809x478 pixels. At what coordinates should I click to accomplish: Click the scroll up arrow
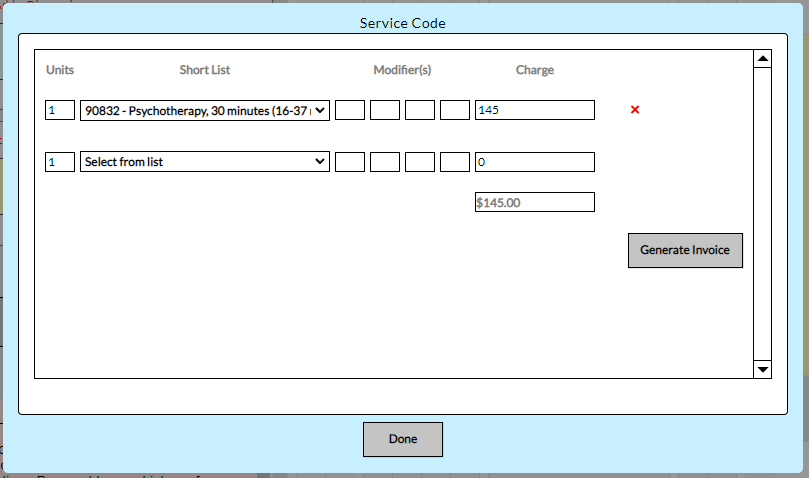click(x=763, y=60)
